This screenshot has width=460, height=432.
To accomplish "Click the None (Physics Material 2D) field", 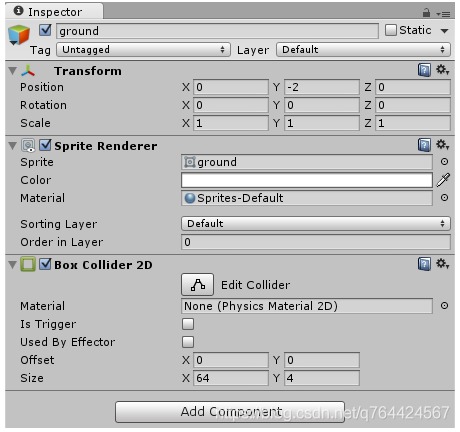I will coord(307,306).
